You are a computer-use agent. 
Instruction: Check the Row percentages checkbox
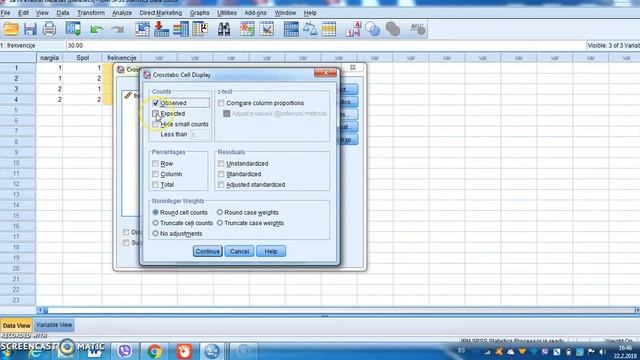(156, 164)
